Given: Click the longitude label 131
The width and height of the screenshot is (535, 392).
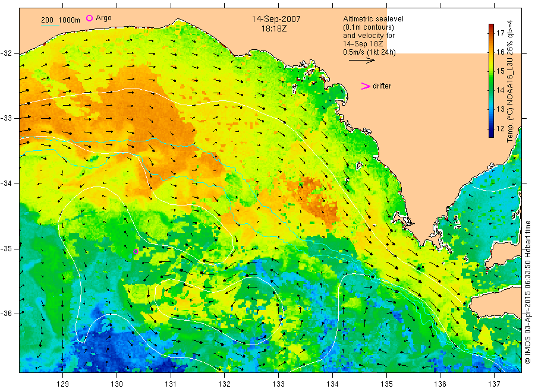Looking at the screenshot, I should coord(171,384).
